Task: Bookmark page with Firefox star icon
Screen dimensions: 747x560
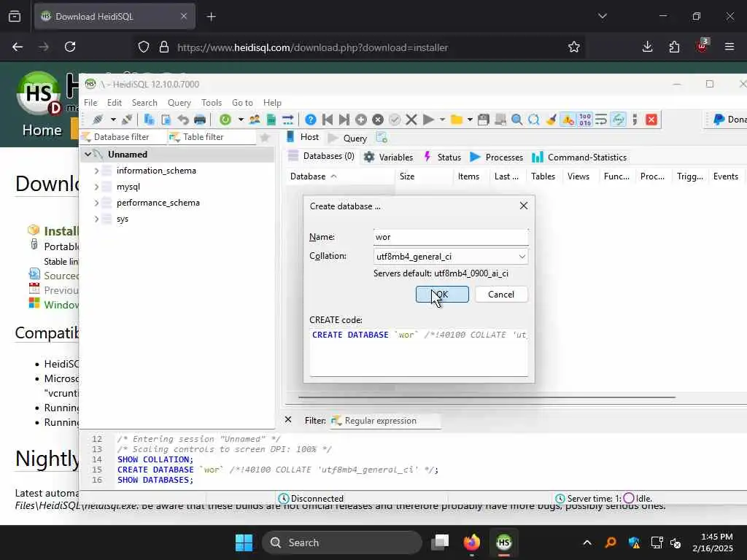Action: pyautogui.click(x=574, y=47)
